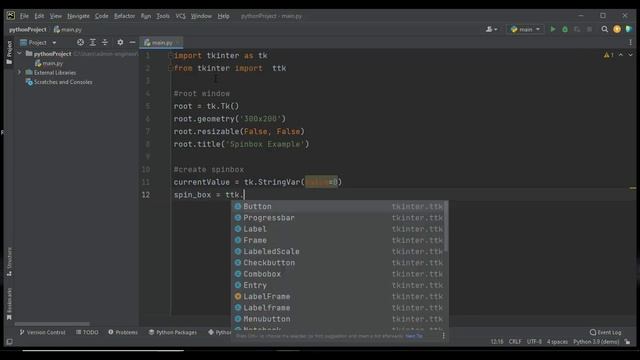Viewport: 640px width, 360px height.
Task: Open the Structure side tool window
Action: click(9, 262)
